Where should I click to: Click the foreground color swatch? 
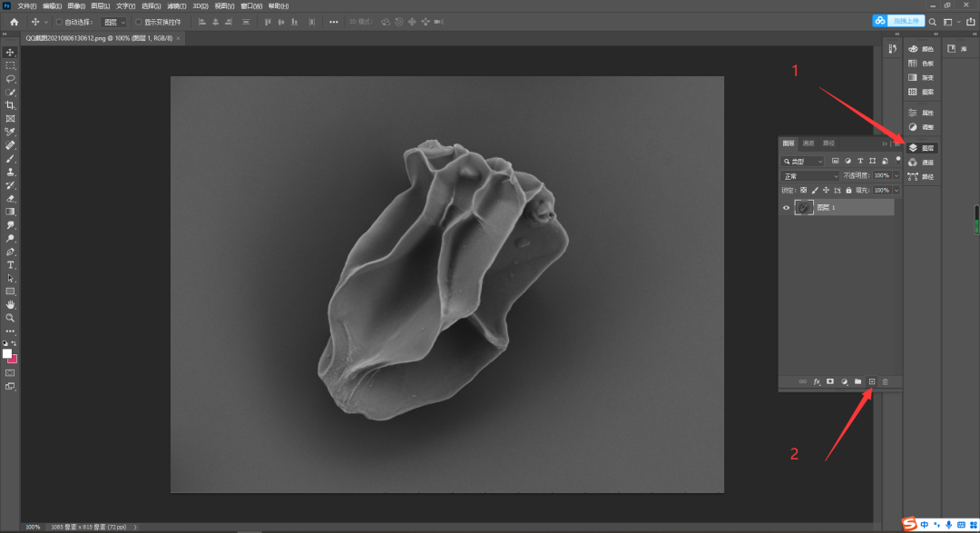7,354
